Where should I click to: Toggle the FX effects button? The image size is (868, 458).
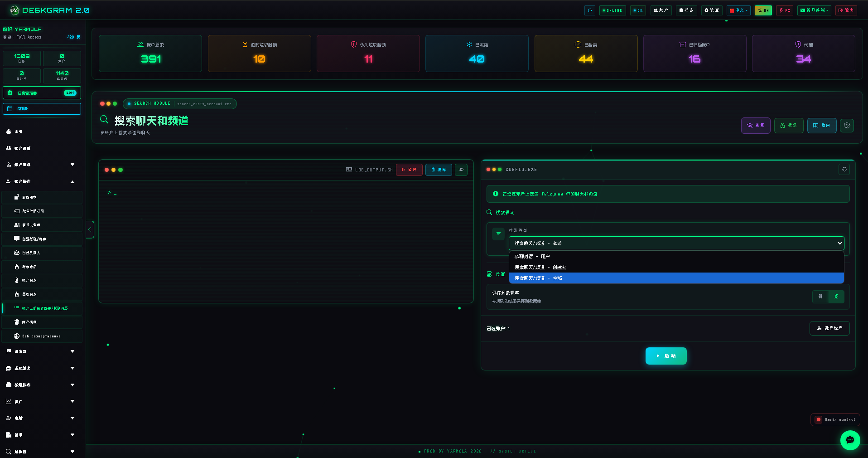(785, 10)
